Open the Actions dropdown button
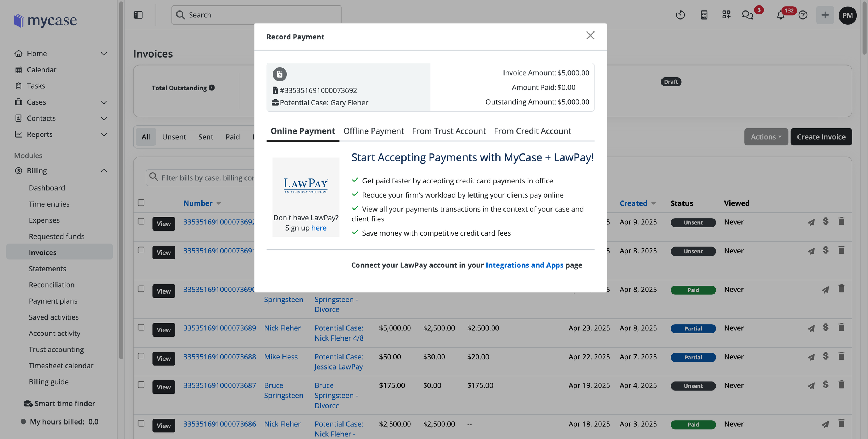The height and width of the screenshot is (439, 868). 766,137
